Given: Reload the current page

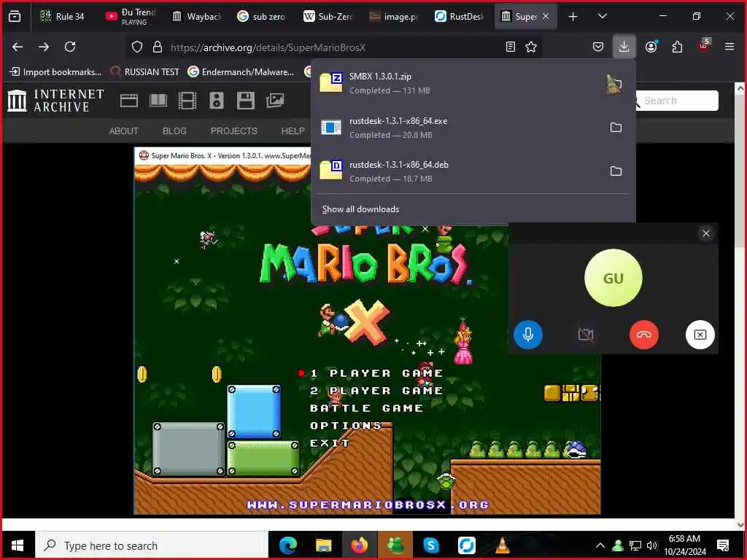Looking at the screenshot, I should (x=70, y=47).
